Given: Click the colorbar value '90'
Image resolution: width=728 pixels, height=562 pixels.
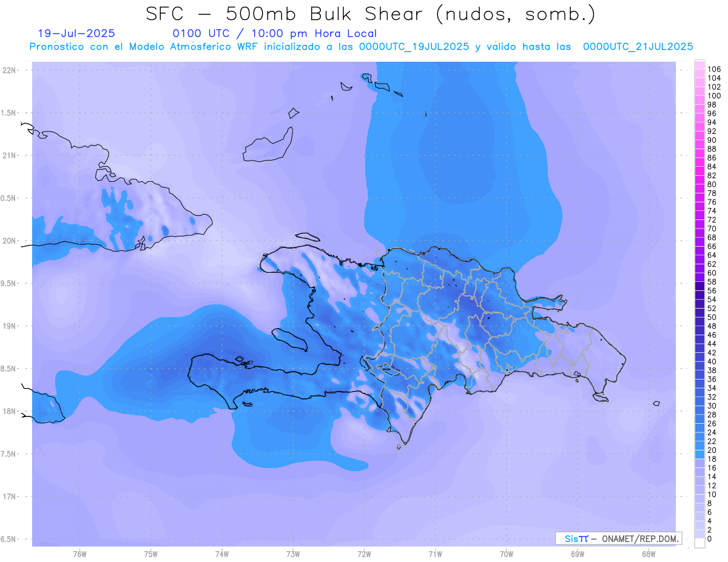Looking at the screenshot, I should (x=712, y=140).
